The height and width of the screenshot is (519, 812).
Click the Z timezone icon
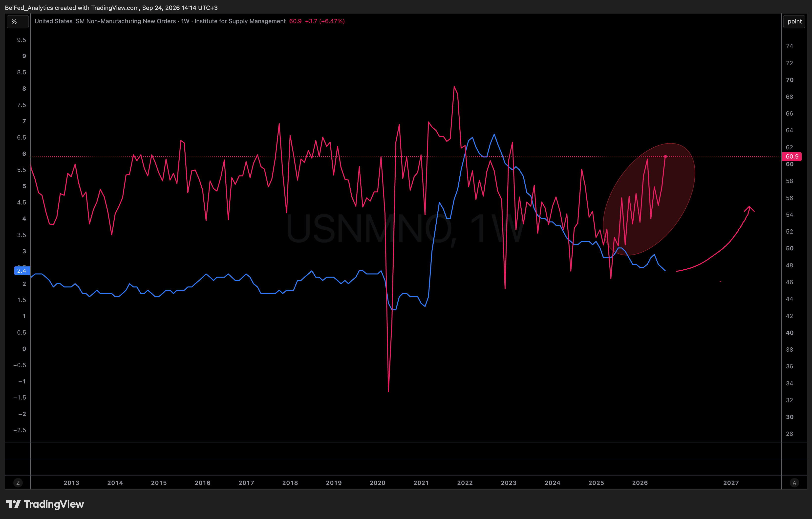point(18,483)
